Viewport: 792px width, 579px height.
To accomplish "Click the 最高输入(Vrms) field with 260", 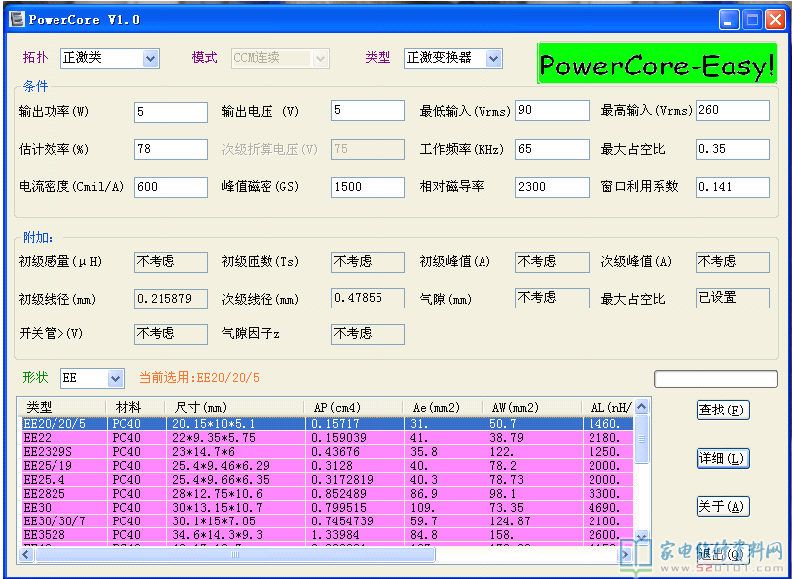I will pos(733,111).
